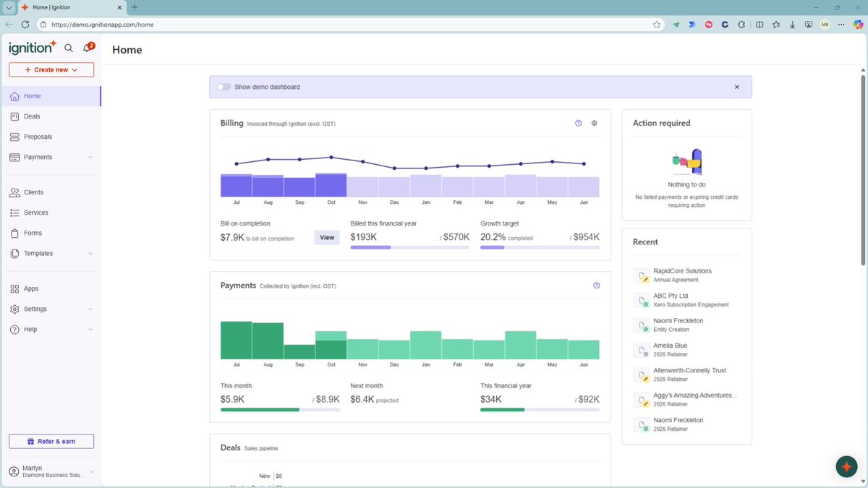The image size is (868, 488).
Task: Click the Billing help question mark icon
Action: [x=579, y=123]
